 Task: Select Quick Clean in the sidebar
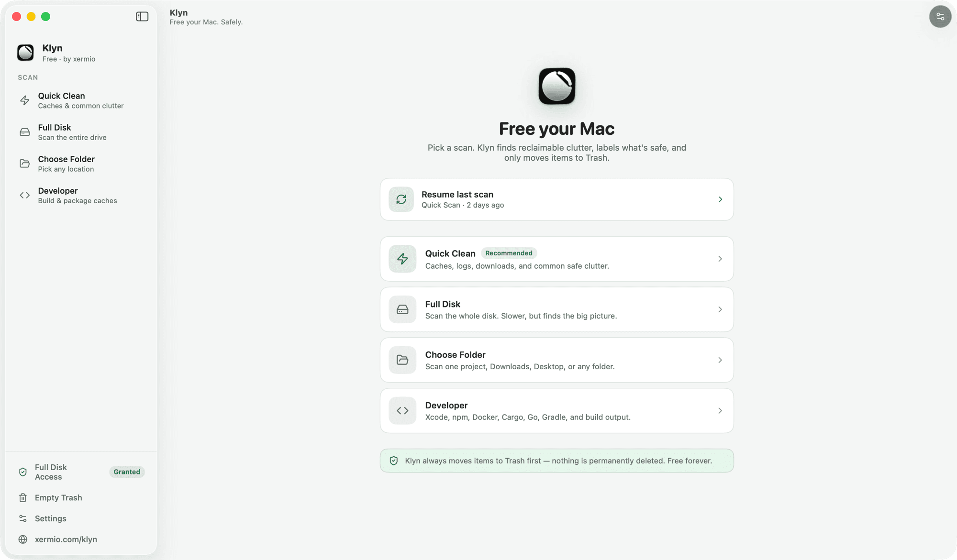pos(81,100)
